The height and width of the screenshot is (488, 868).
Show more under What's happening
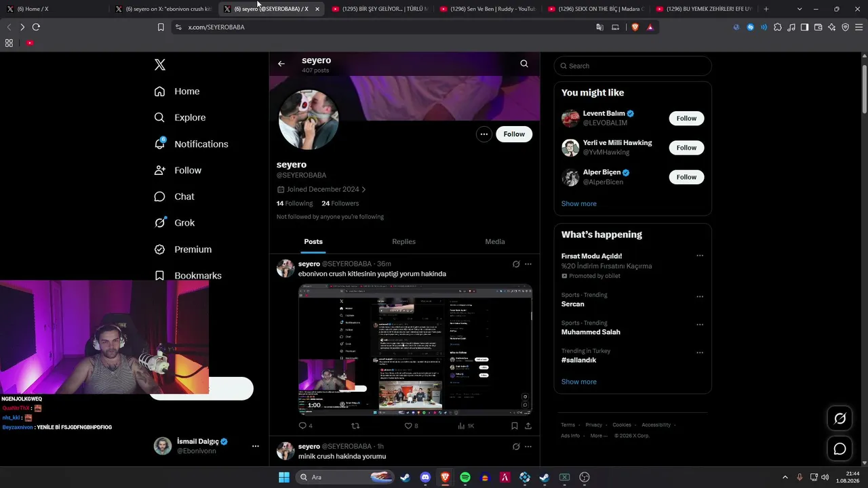578,382
